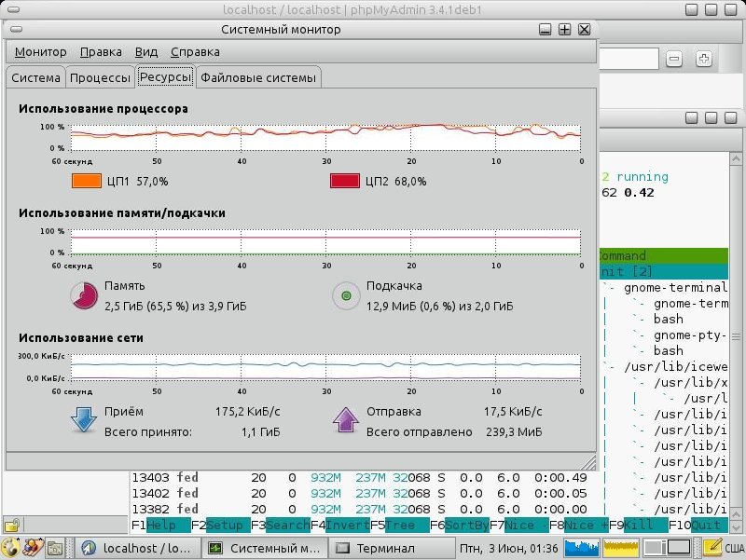746x560 pixels.
Task: Click the purple Отправка upload arrow icon
Action: point(346,421)
